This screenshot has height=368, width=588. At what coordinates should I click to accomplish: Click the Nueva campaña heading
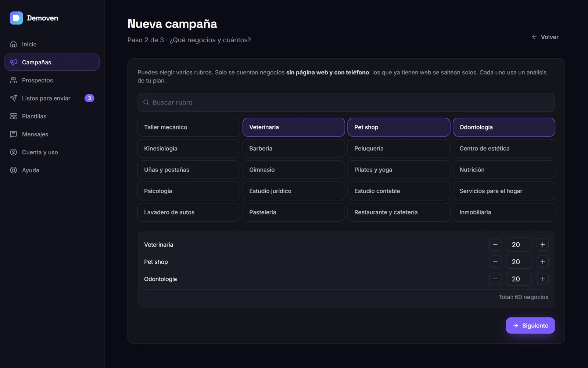point(172,24)
